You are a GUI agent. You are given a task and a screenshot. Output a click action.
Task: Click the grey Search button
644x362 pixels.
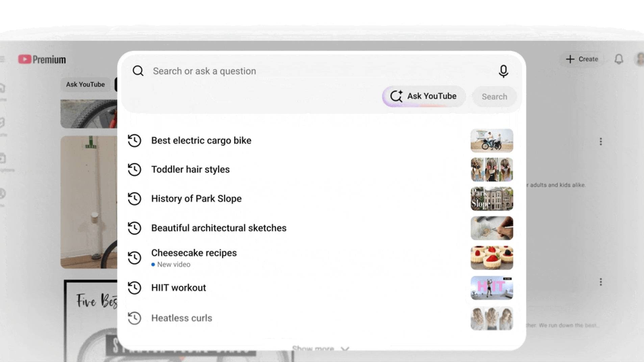coord(494,97)
